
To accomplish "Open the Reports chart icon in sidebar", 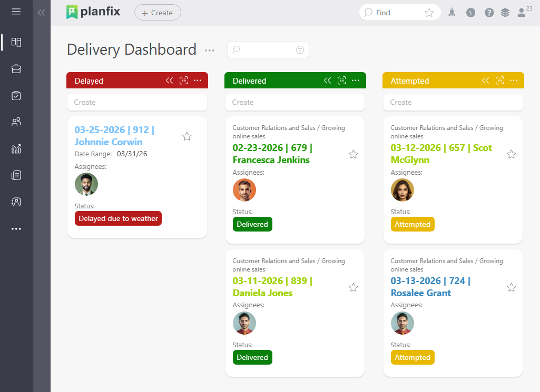I will click(16, 149).
